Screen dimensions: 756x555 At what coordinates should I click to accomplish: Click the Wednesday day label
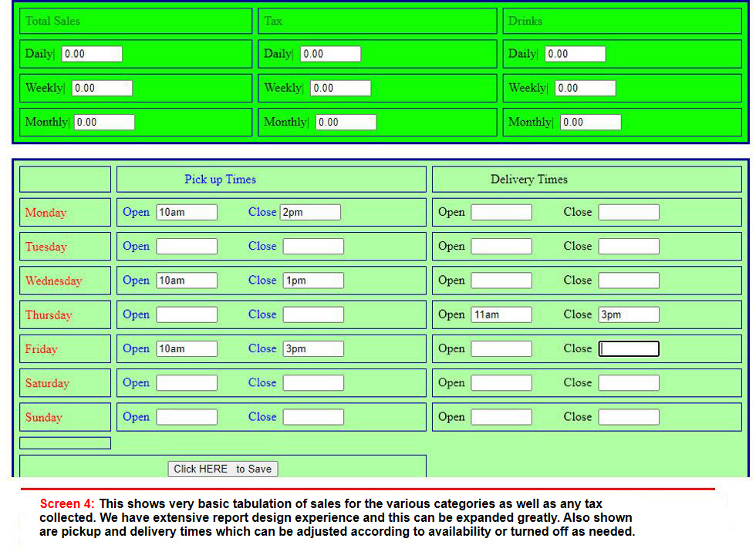tap(53, 281)
